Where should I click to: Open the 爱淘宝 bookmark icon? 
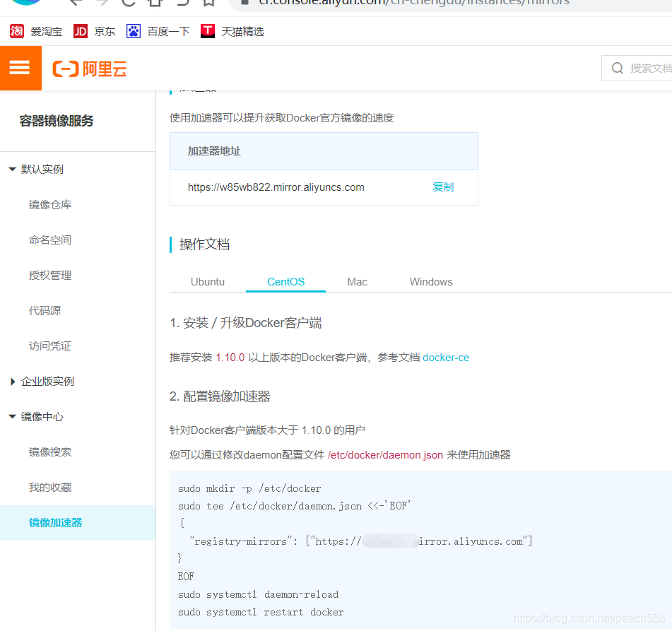tap(17, 31)
